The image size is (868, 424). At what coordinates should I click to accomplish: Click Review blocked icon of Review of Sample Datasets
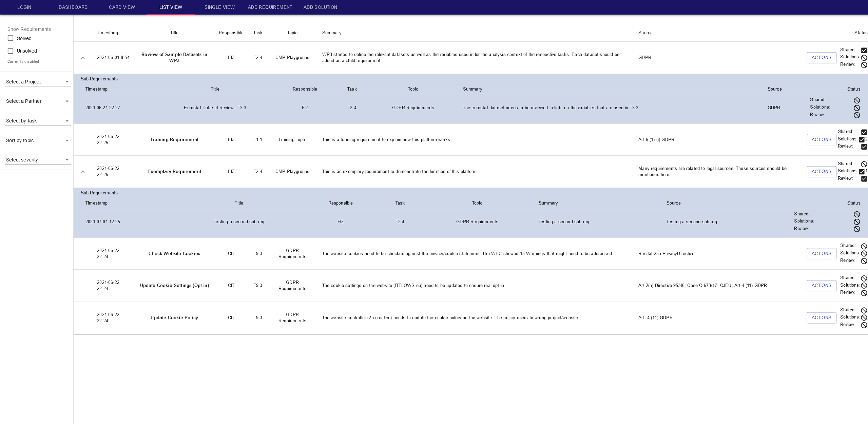tap(864, 65)
